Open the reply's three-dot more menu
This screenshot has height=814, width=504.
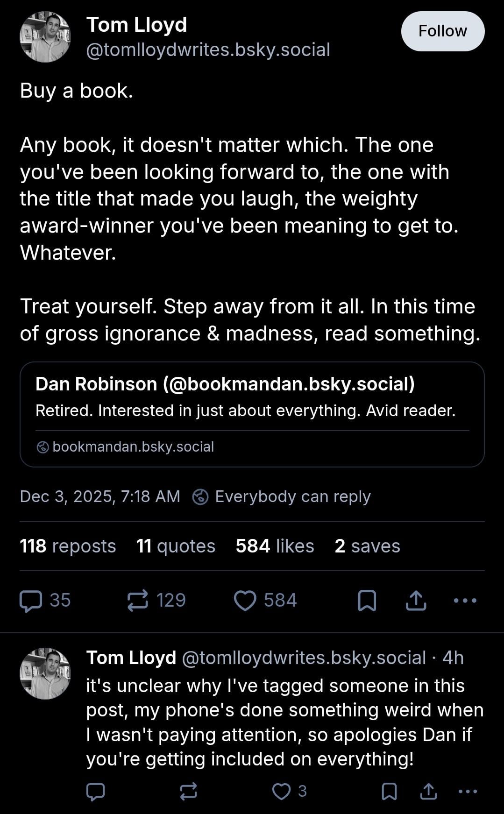468,792
